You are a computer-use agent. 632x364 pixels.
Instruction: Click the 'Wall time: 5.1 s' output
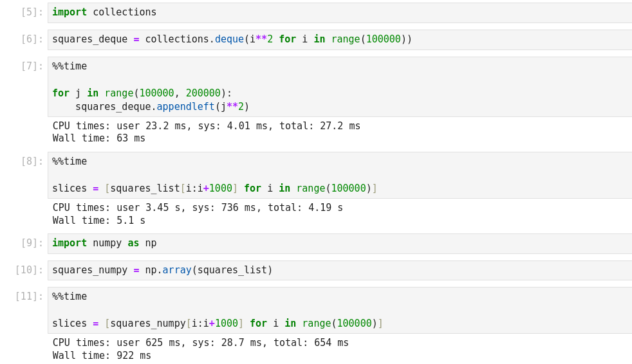(x=99, y=221)
